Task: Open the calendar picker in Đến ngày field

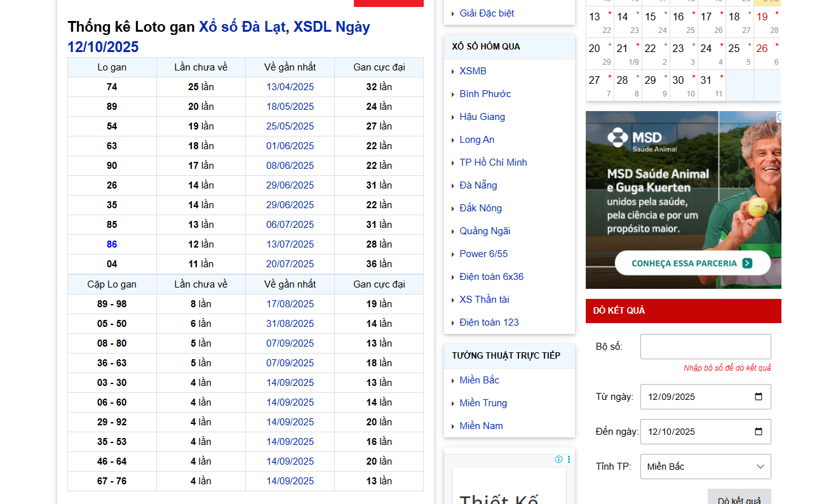Action: click(x=758, y=432)
